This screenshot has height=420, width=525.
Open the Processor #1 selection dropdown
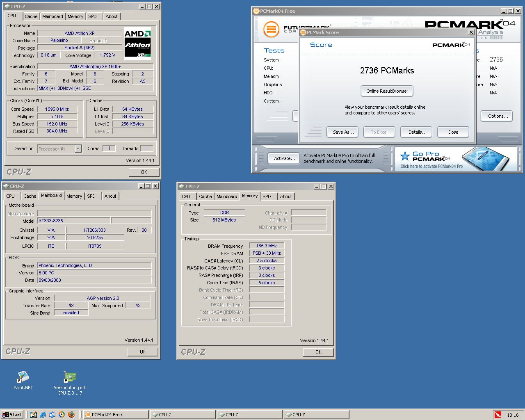[x=78, y=149]
